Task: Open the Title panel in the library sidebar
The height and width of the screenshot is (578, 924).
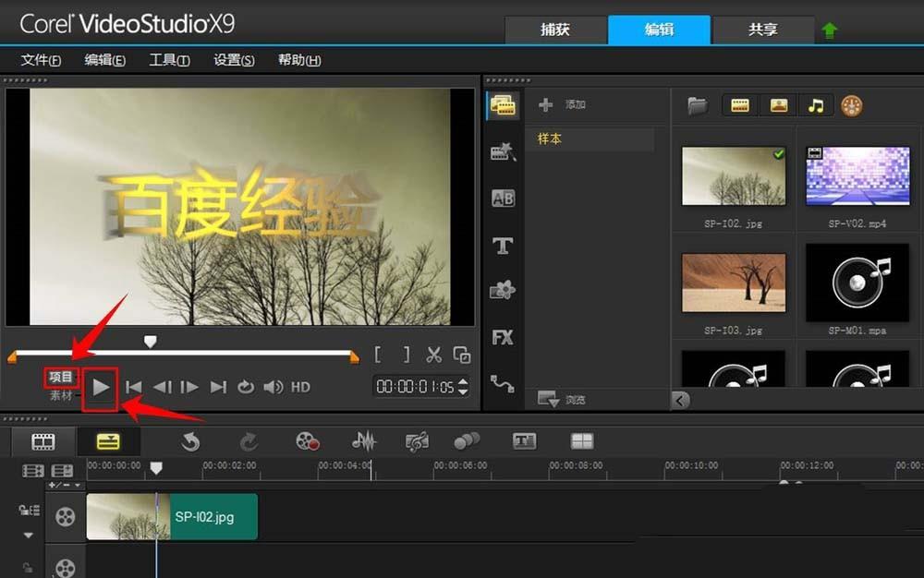Action: tap(503, 245)
